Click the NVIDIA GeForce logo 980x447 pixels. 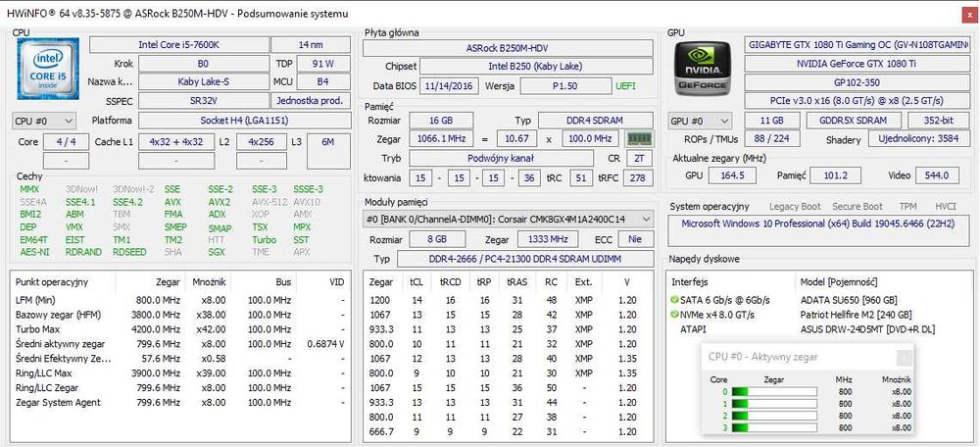701,68
